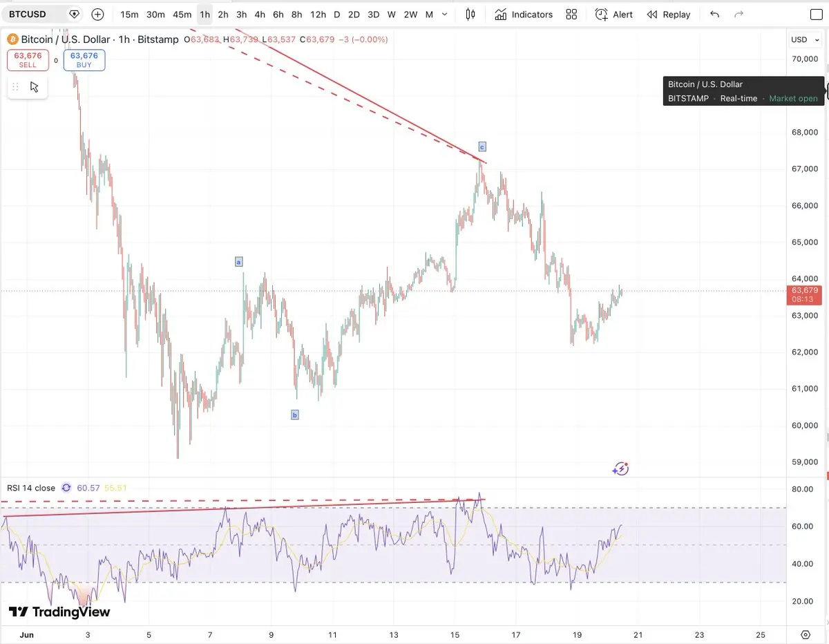Click the Market open status text
829x644 pixels.
pos(793,98)
